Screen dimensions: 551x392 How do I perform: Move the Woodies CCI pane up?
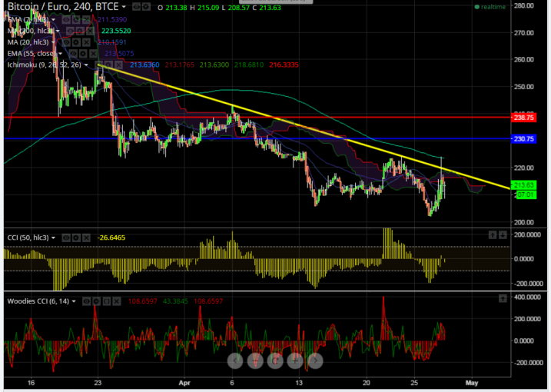coord(503,299)
